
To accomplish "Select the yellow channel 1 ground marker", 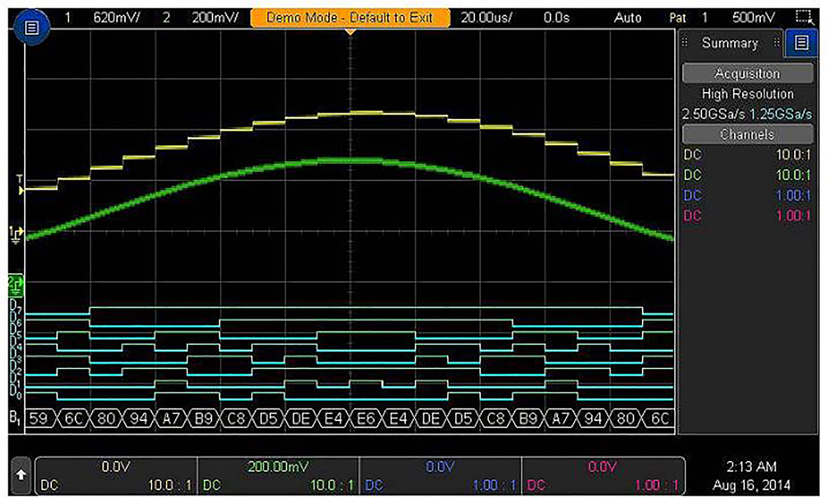I will pos(14,233).
